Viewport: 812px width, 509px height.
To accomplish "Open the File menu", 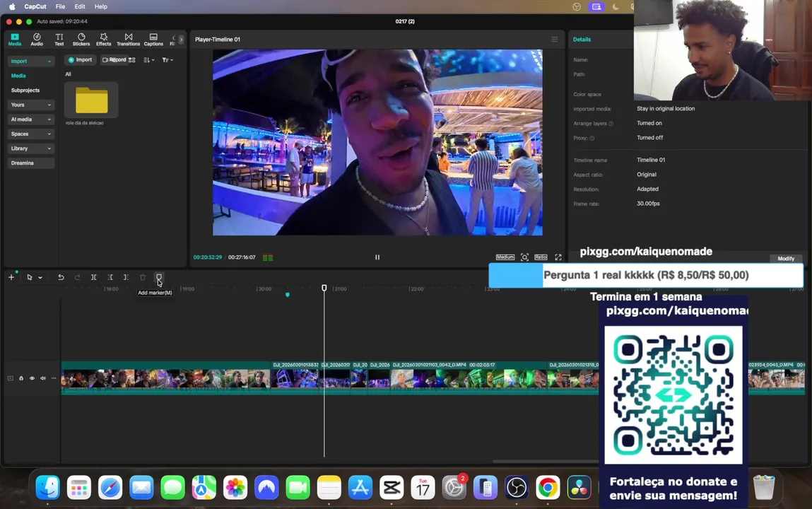I will point(60,7).
